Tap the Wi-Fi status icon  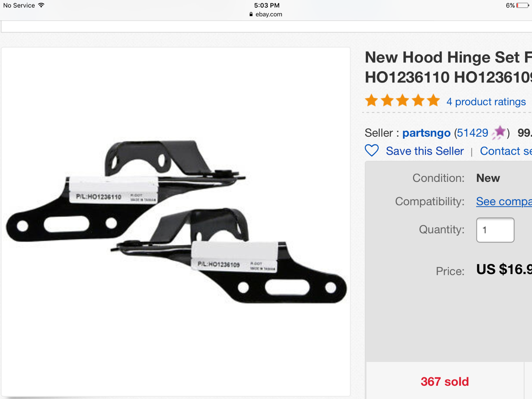tap(41, 5)
